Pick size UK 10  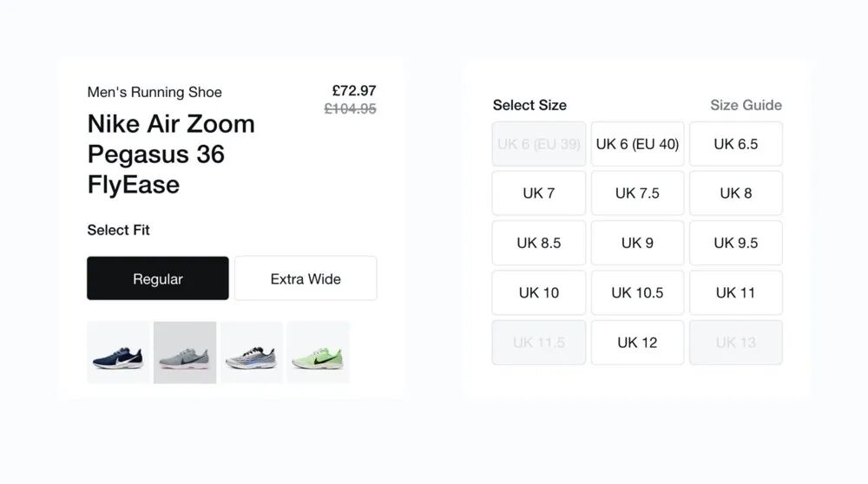pos(538,292)
